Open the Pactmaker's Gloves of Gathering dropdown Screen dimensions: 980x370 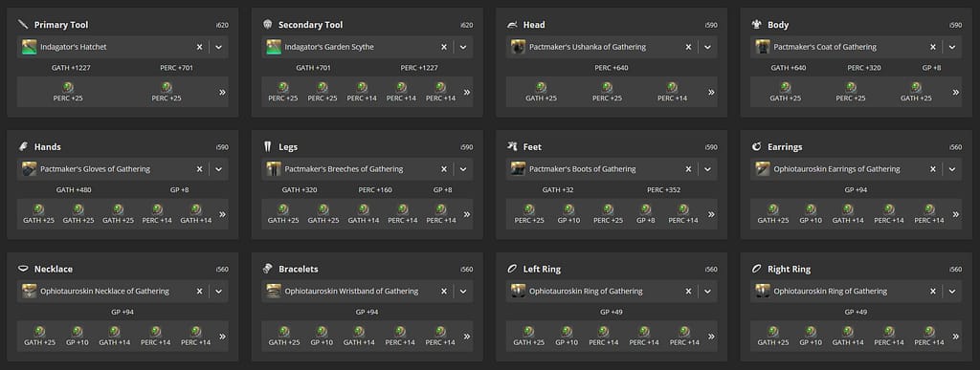pyautogui.click(x=219, y=169)
